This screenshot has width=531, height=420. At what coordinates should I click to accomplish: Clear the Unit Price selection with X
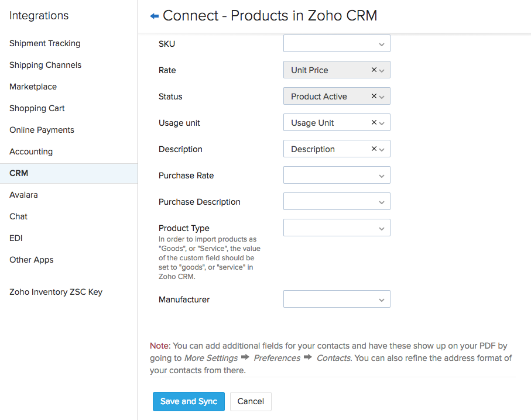pos(374,70)
